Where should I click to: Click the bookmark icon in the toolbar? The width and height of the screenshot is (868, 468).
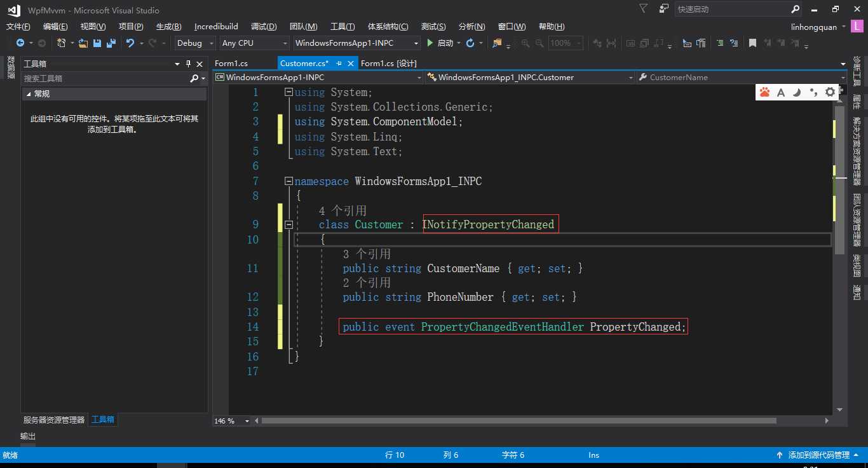(x=752, y=43)
